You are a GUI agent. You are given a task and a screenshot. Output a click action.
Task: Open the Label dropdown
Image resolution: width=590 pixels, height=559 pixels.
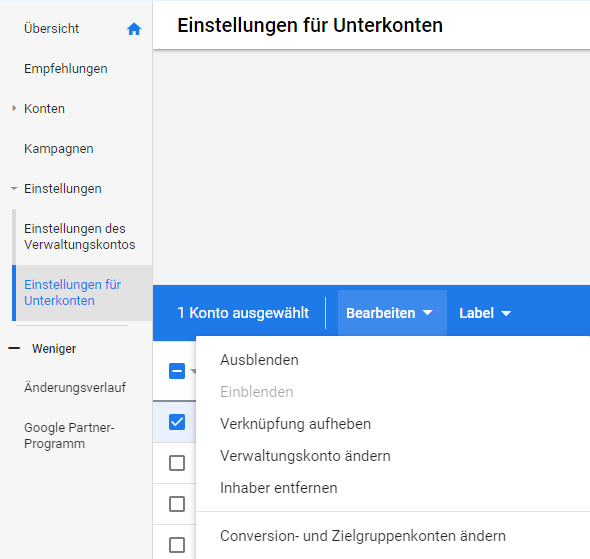tap(485, 313)
